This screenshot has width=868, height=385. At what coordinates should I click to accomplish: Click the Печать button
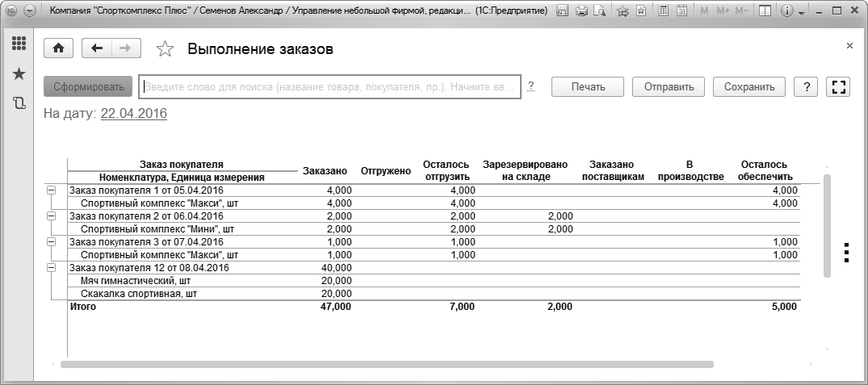tap(588, 87)
